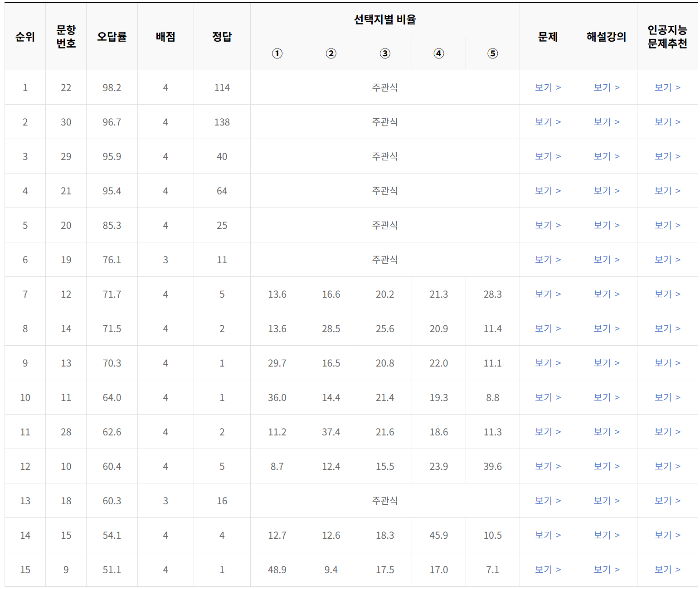Open 해설강의 for rank 15 question 9
Viewport: 700px width, 589px height.
606,570
